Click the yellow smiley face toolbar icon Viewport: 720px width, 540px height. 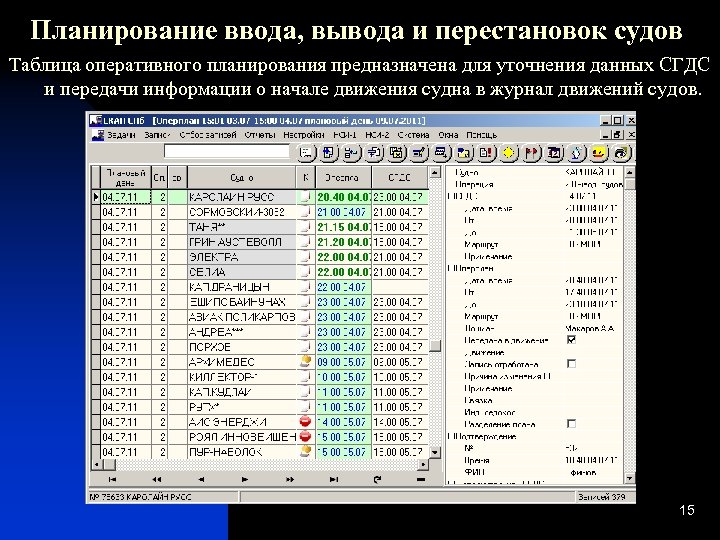598,153
